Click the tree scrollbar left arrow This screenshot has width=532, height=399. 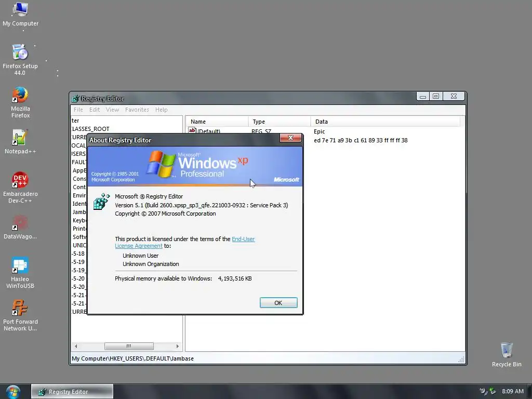76,346
